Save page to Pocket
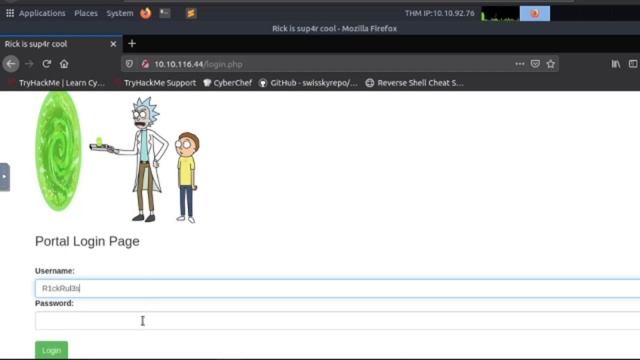The image size is (640, 360). (535, 64)
